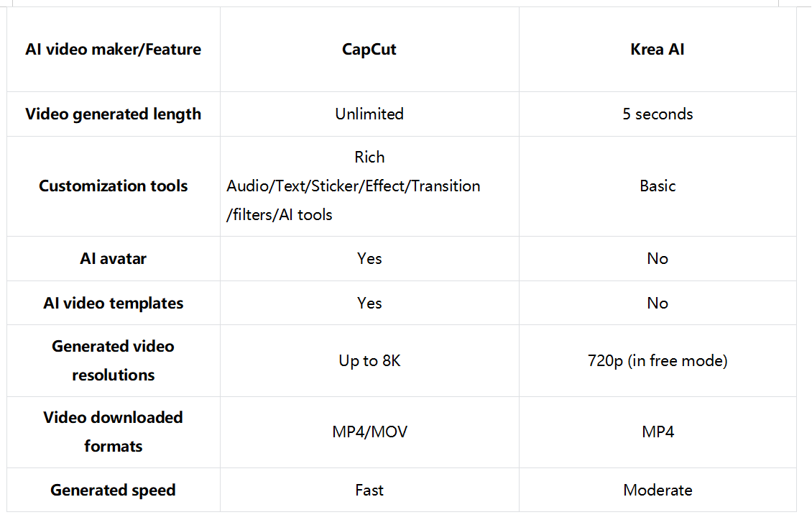Click "No" in the AI video templates row
Image resolution: width=812 pixels, height=520 pixels.
coord(658,304)
